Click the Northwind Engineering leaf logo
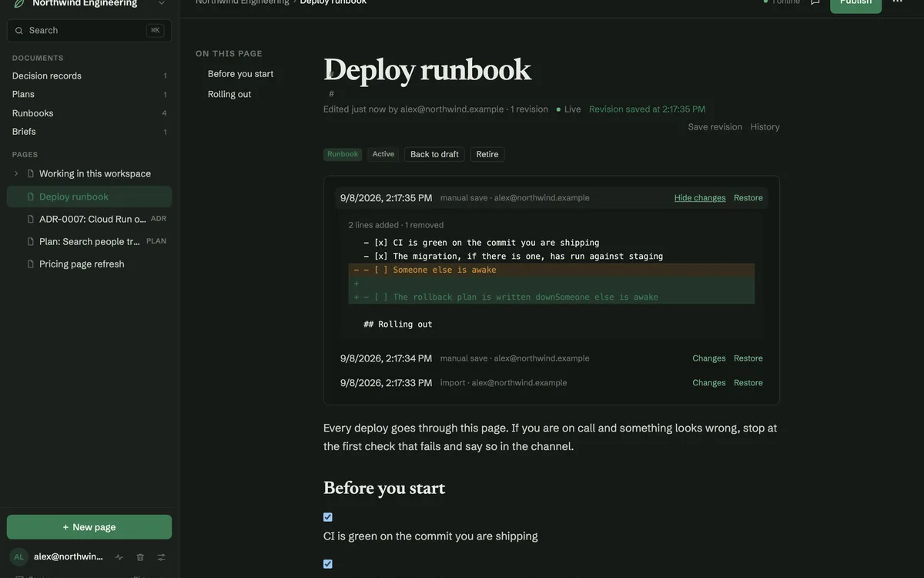 point(19,3)
